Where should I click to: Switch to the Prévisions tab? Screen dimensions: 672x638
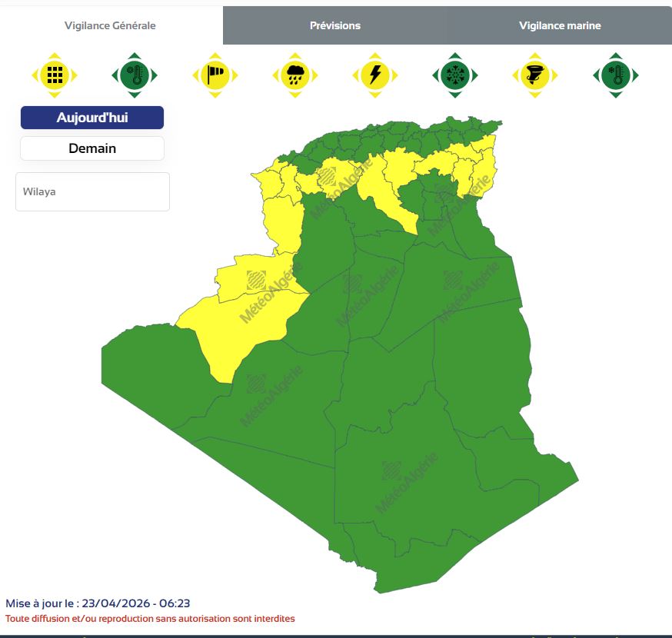click(x=334, y=25)
